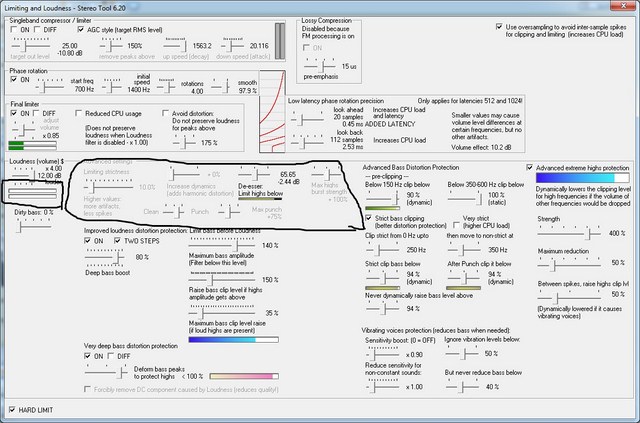
Task: Click the compressor level meter bars
Action: (x=280, y=41)
